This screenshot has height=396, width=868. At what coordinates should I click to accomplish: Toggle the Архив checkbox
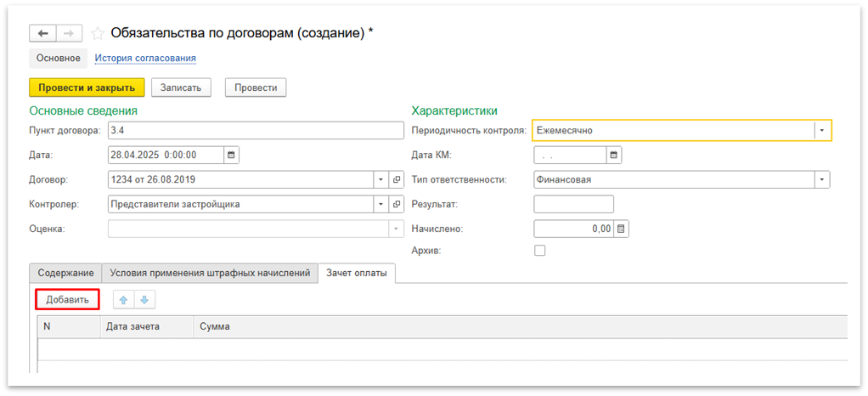tap(539, 251)
